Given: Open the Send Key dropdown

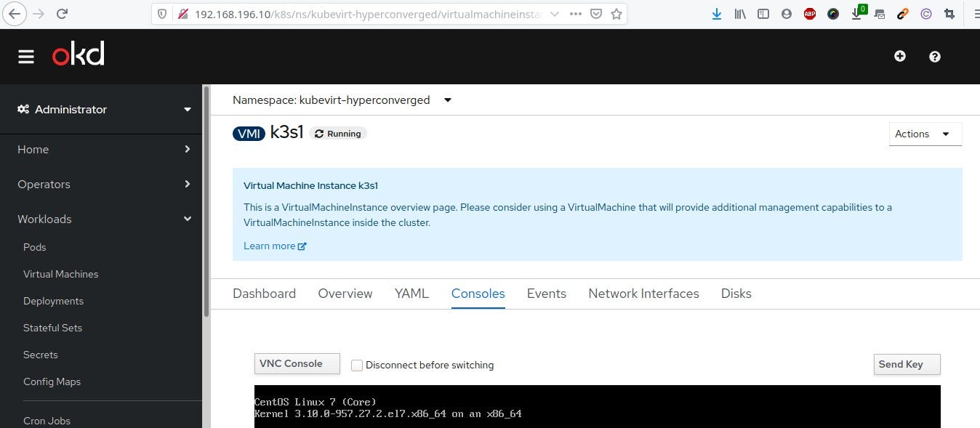Looking at the screenshot, I should click(x=907, y=364).
